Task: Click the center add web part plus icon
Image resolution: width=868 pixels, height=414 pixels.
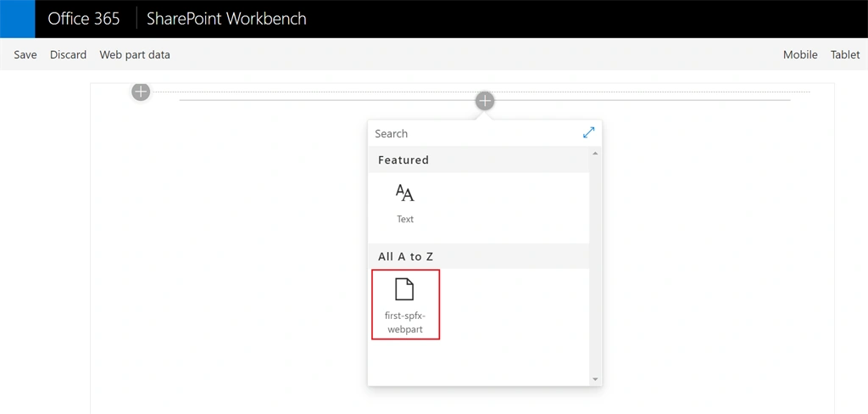Action: (x=485, y=101)
